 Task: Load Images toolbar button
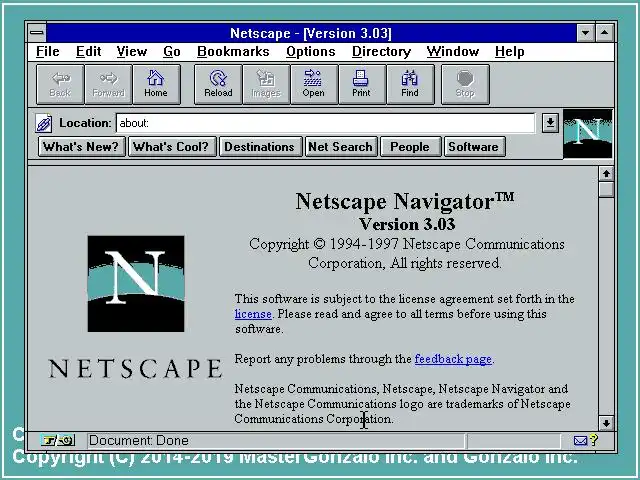266,84
